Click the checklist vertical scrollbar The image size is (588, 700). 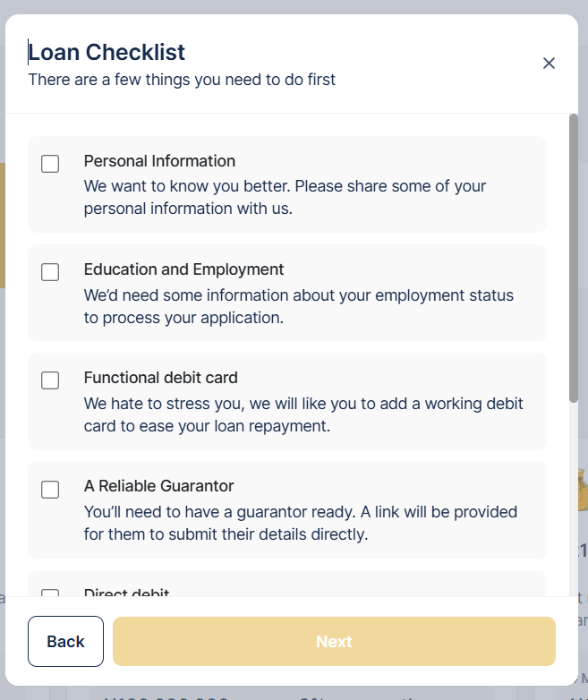point(573,258)
